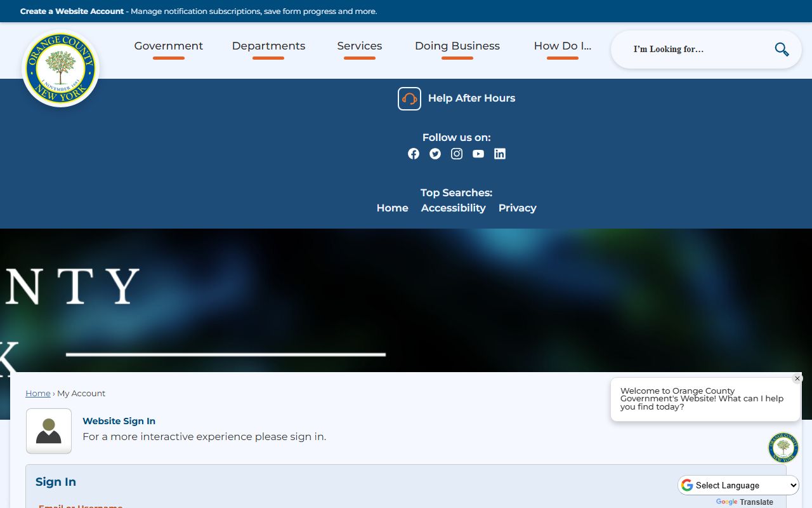Open the Instagram social icon

click(x=457, y=154)
